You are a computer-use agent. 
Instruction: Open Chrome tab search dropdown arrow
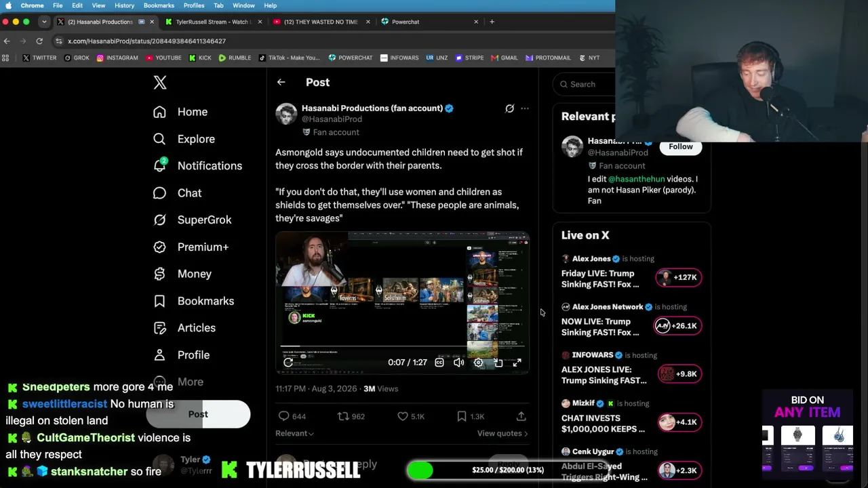(44, 22)
